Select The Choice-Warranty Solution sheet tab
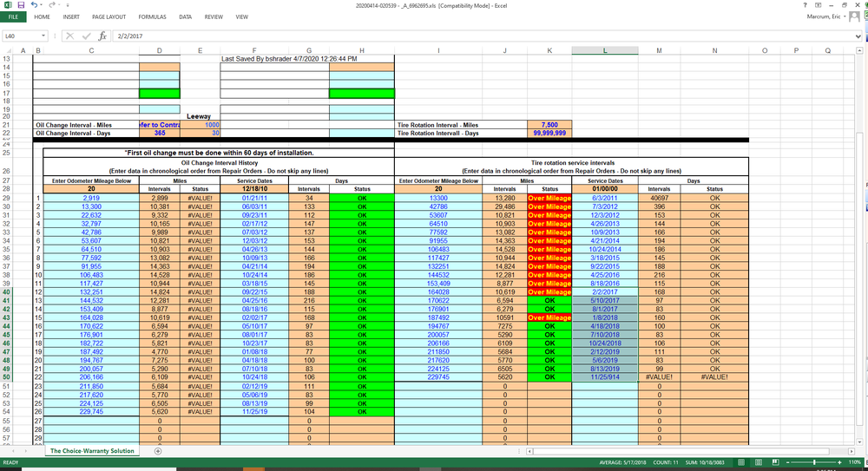Image resolution: width=868 pixels, height=471 pixels. (x=91, y=451)
